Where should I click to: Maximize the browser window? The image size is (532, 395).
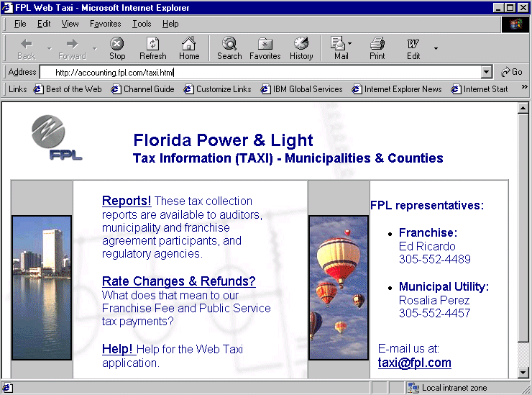pos(510,7)
